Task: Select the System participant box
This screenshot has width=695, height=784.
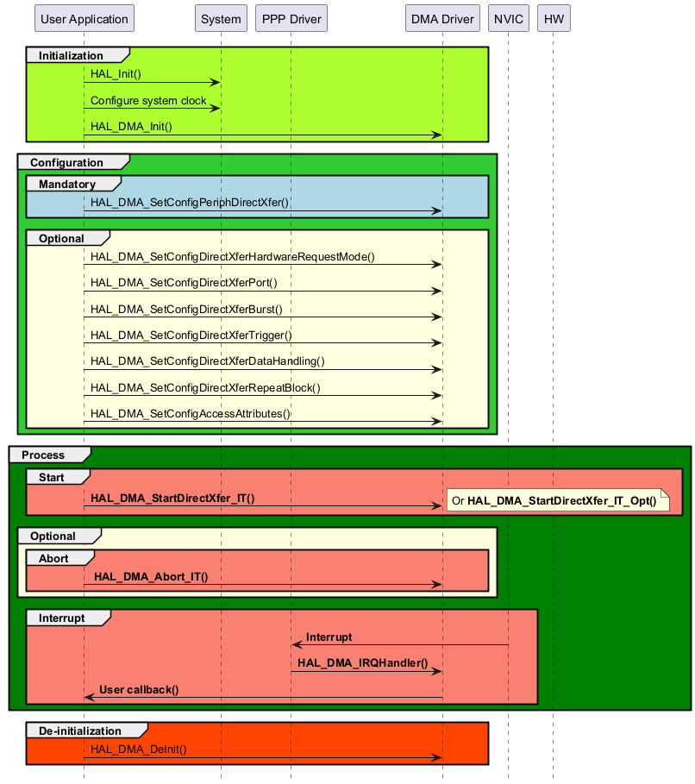Action: point(221,19)
